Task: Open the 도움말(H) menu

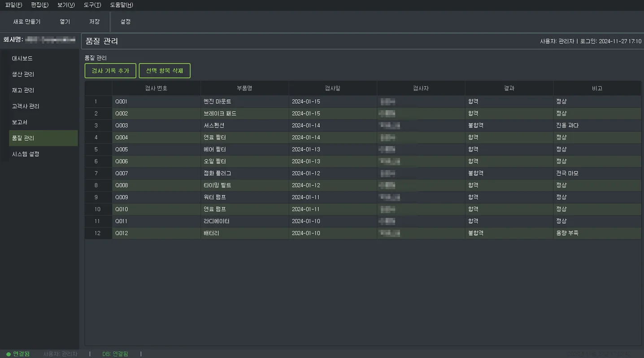Action: pyautogui.click(x=122, y=5)
